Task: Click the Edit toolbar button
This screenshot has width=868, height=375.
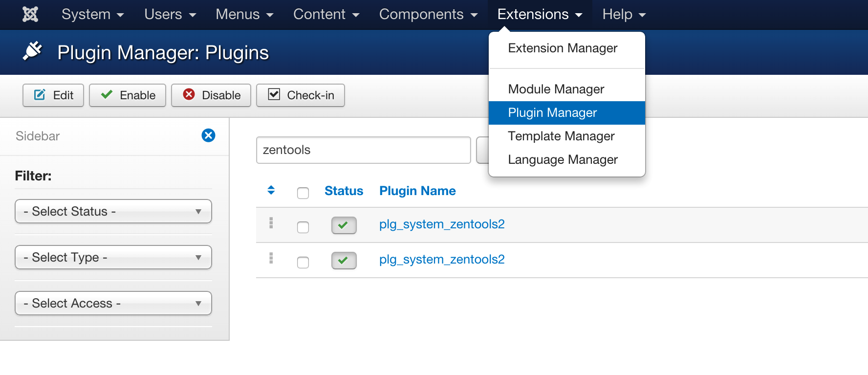Action: (x=53, y=95)
